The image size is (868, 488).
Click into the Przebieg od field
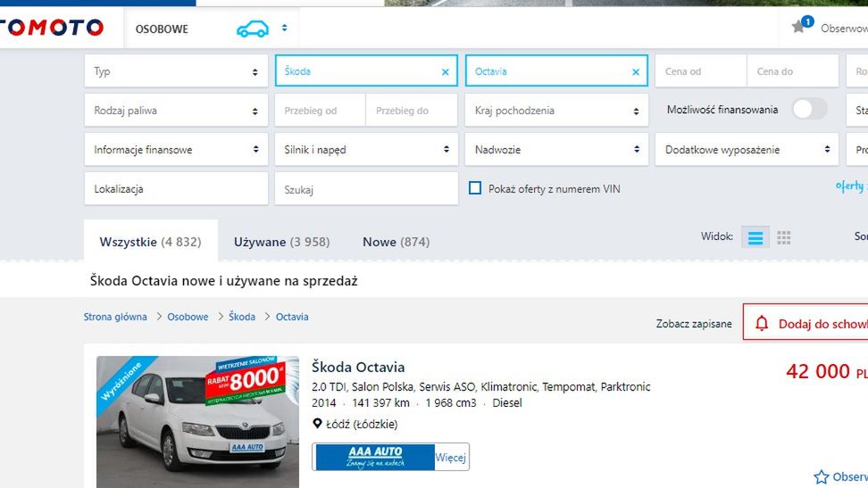pyautogui.click(x=320, y=110)
